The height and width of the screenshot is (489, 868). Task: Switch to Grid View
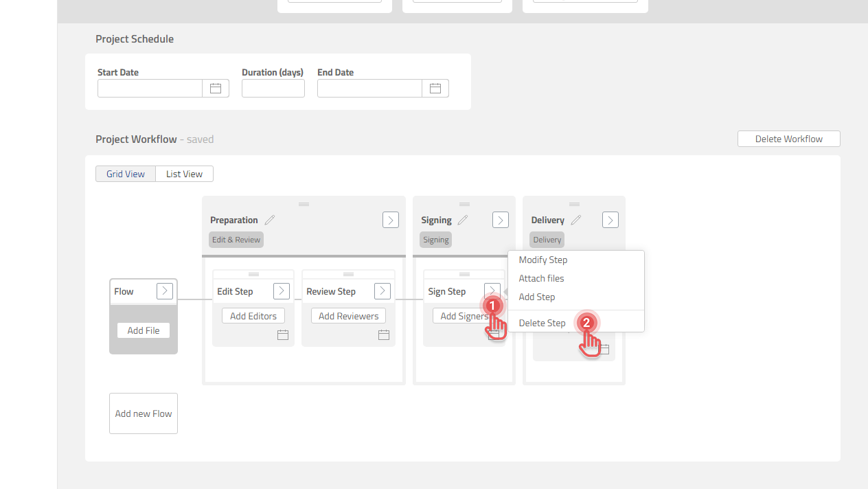[x=126, y=174]
